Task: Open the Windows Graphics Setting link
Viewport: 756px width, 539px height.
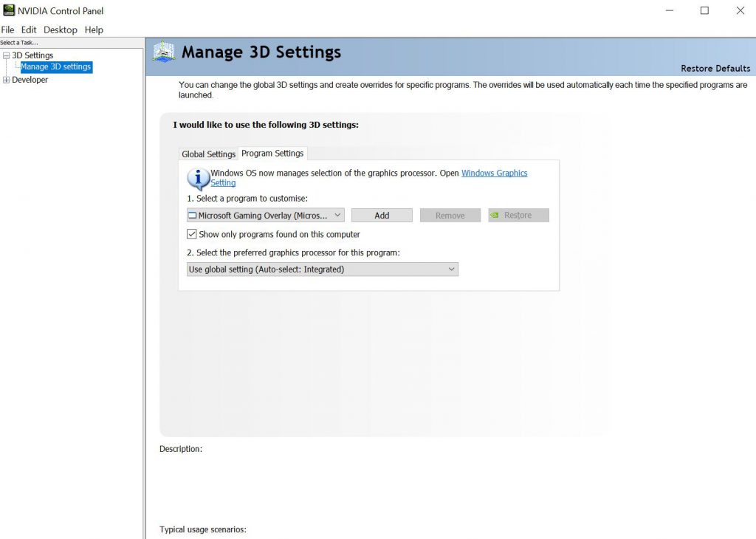Action: click(494, 173)
